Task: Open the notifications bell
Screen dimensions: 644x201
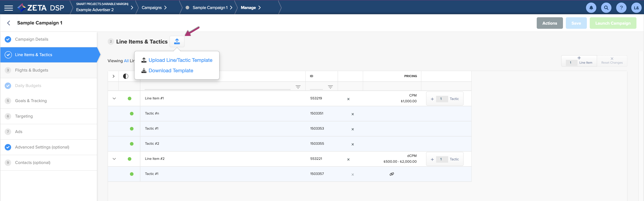Action: [x=591, y=8]
